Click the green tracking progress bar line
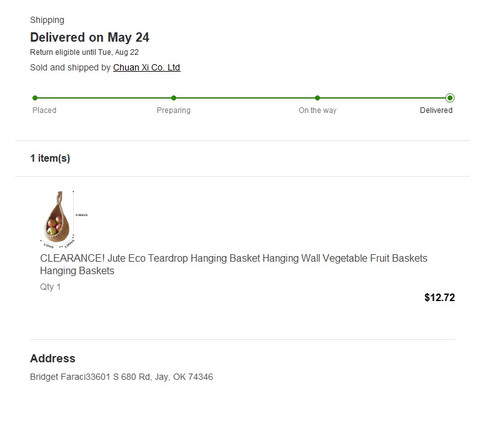Viewport: 500px width, 424px height. pos(242,98)
